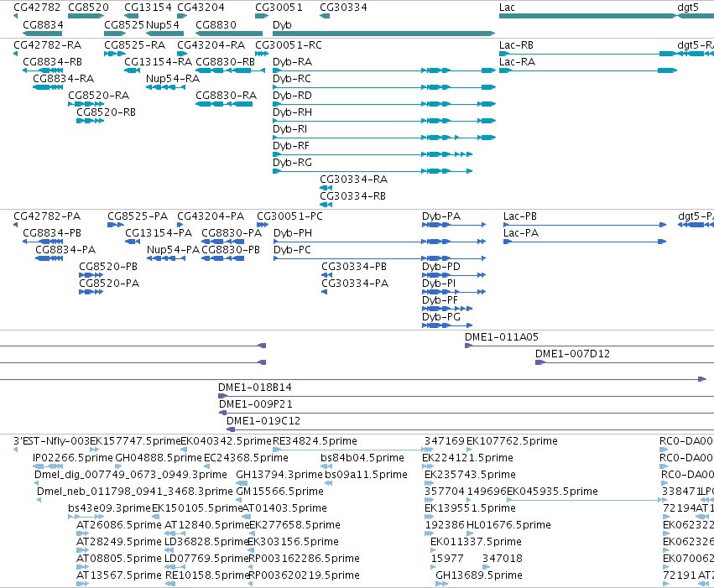This screenshot has width=714, height=588.
Task: Click the CG8525 gene arrow
Action: pos(115,34)
